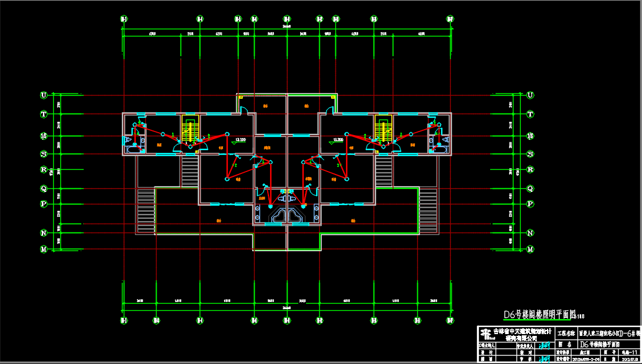
Task: Select axis bubble Q on the left side
Action: (44, 189)
